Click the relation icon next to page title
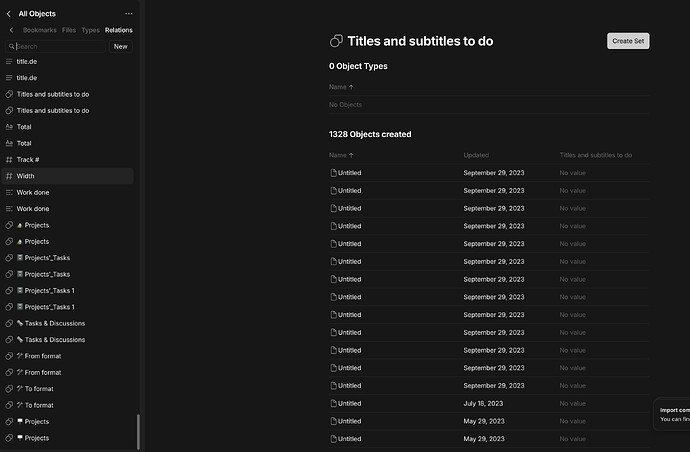Viewport: 690px width, 452px height. point(336,41)
